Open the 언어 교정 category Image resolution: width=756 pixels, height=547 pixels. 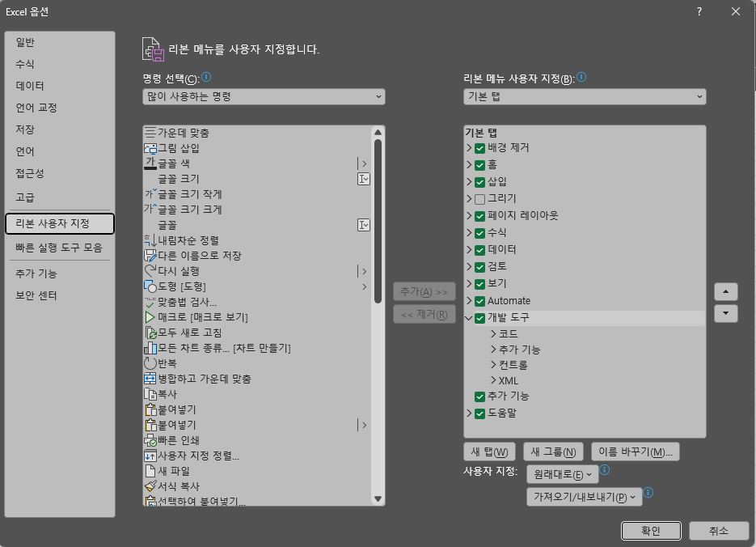coord(60,108)
